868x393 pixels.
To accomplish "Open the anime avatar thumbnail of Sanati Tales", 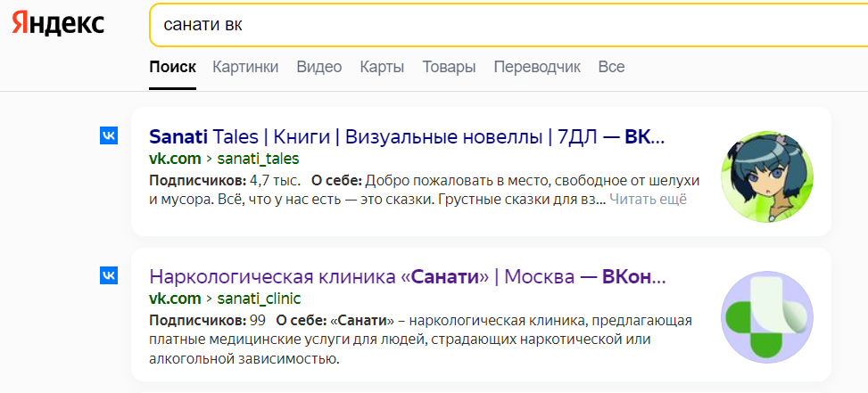I will (765, 176).
